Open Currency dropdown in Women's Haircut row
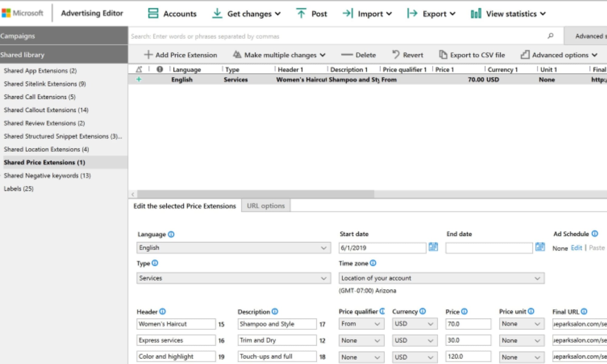 pyautogui.click(x=415, y=324)
